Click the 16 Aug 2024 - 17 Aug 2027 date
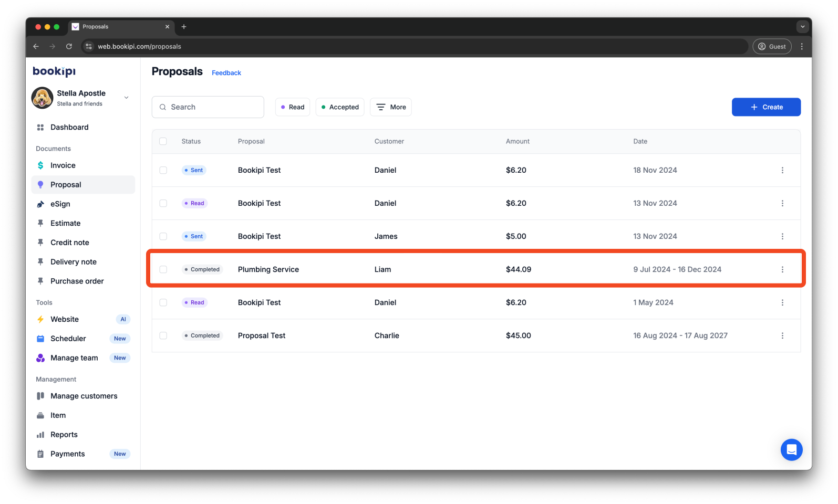The height and width of the screenshot is (504, 838). [x=680, y=335]
